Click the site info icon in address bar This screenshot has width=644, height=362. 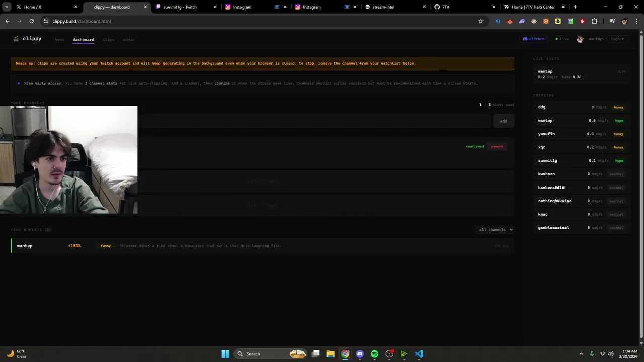[46, 21]
